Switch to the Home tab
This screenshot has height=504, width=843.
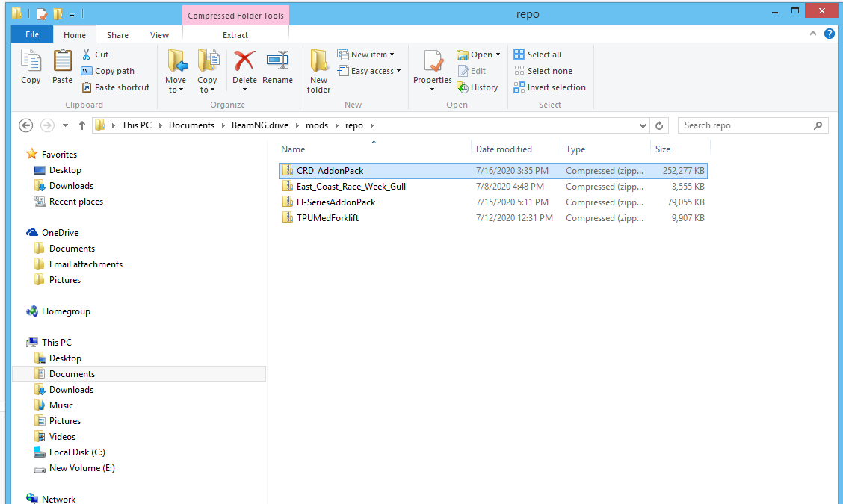pyautogui.click(x=75, y=35)
